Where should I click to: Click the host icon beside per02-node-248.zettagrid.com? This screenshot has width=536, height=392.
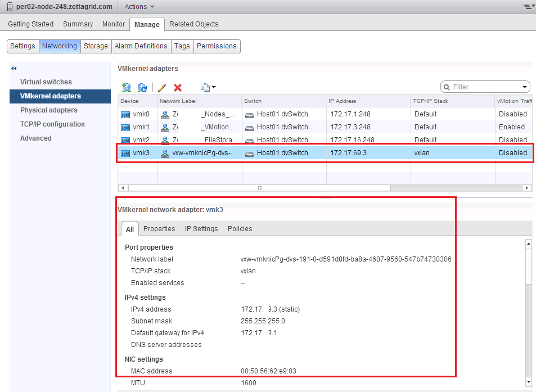pyautogui.click(x=10, y=7)
